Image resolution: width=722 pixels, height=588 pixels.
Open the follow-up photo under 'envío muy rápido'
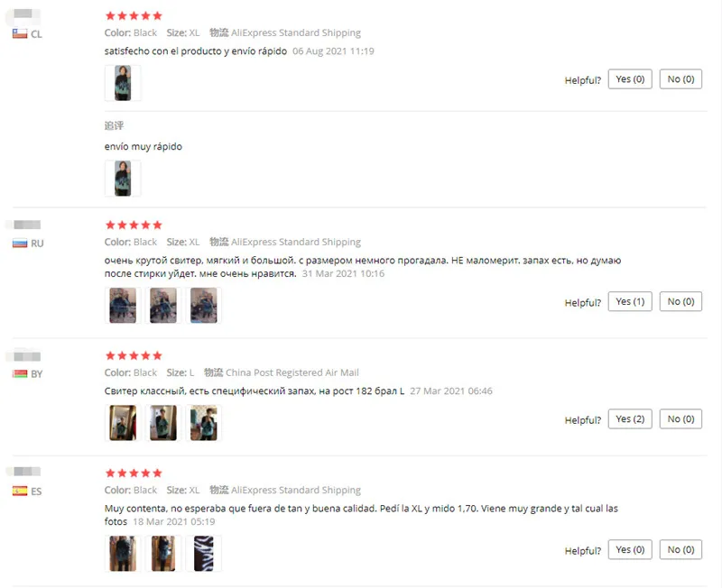(x=123, y=179)
